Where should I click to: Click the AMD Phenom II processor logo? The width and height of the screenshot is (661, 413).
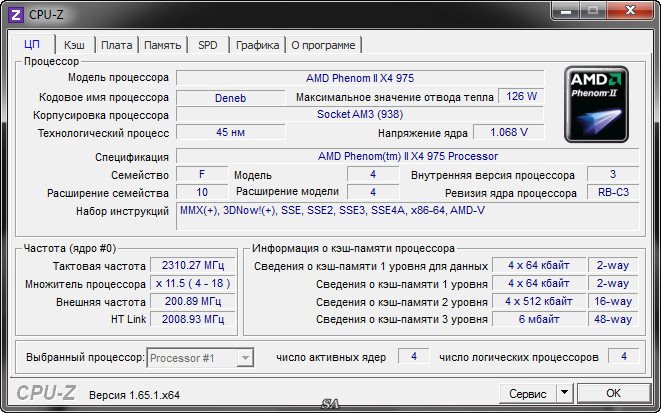(x=596, y=104)
